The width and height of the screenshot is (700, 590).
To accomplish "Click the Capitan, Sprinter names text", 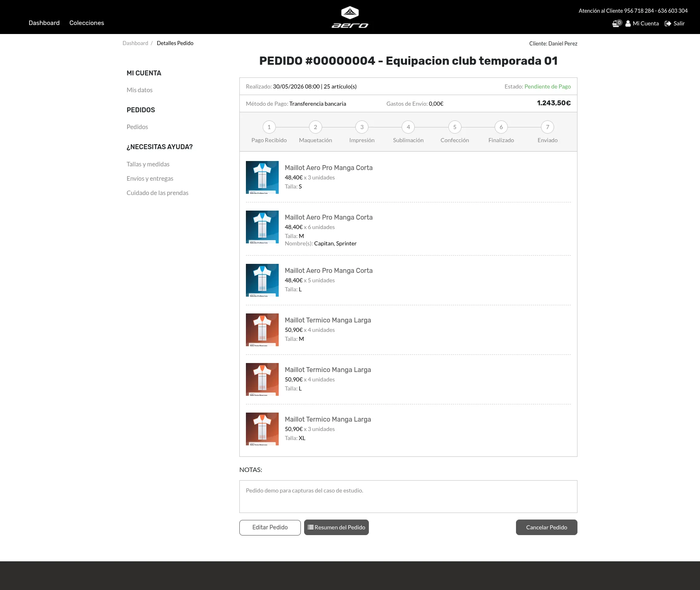I will click(x=335, y=243).
